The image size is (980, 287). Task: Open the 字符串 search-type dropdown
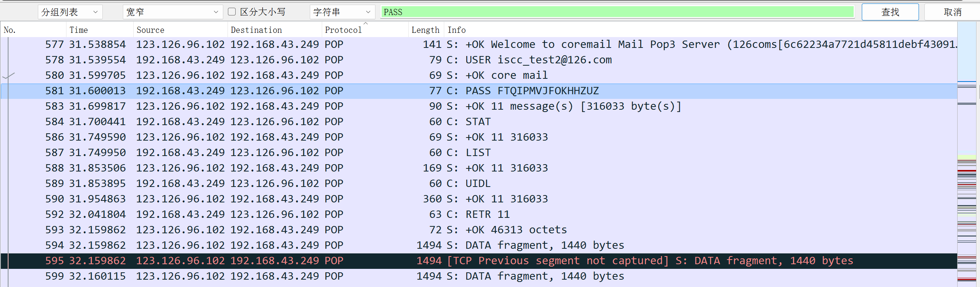(342, 12)
